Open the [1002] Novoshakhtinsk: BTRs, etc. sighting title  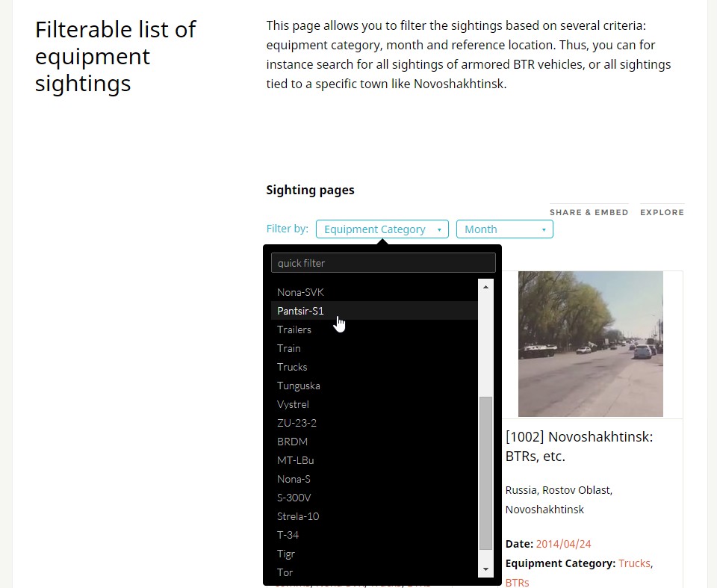[580, 446]
